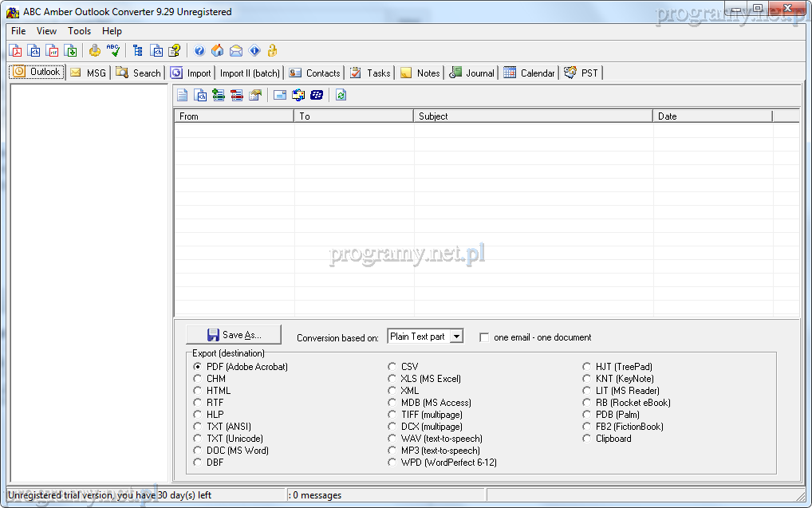Click the folder tree icon in main toolbar
812x508 pixels.
pos(138,51)
